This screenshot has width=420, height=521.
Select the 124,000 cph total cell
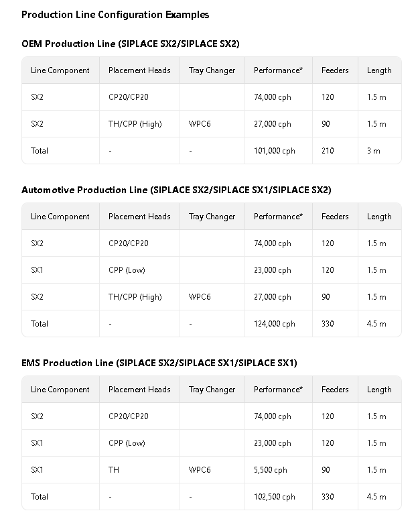pyautogui.click(x=275, y=324)
